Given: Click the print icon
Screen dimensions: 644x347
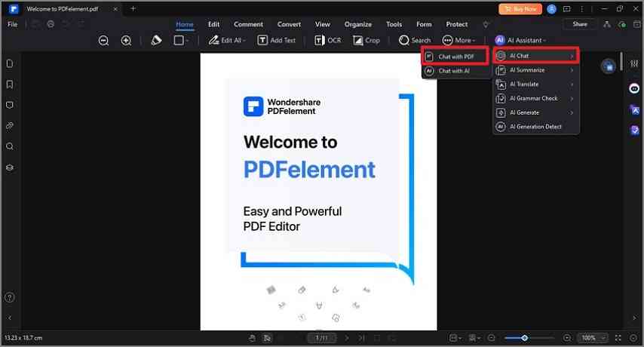Looking at the screenshot, I should [x=51, y=24].
